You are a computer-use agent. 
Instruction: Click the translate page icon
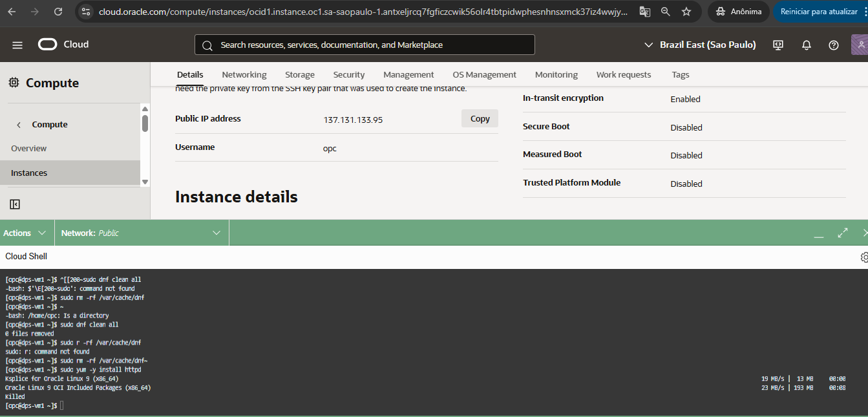tap(644, 12)
